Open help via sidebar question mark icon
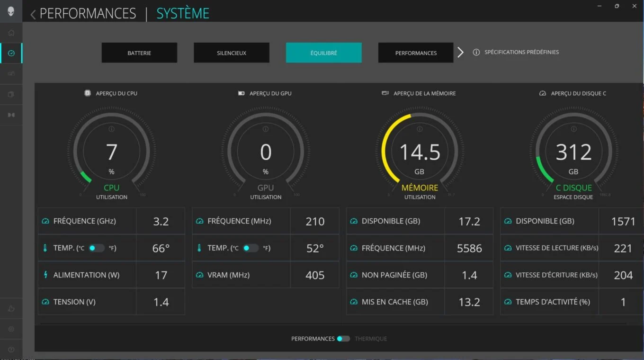Screen dimensions: 644x360 (x=11, y=350)
